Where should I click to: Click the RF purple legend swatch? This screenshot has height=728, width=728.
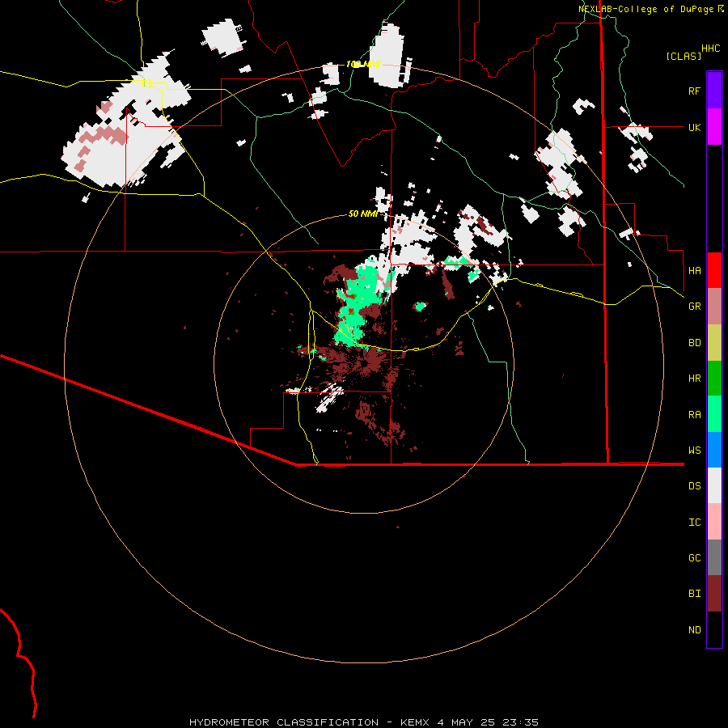714,91
